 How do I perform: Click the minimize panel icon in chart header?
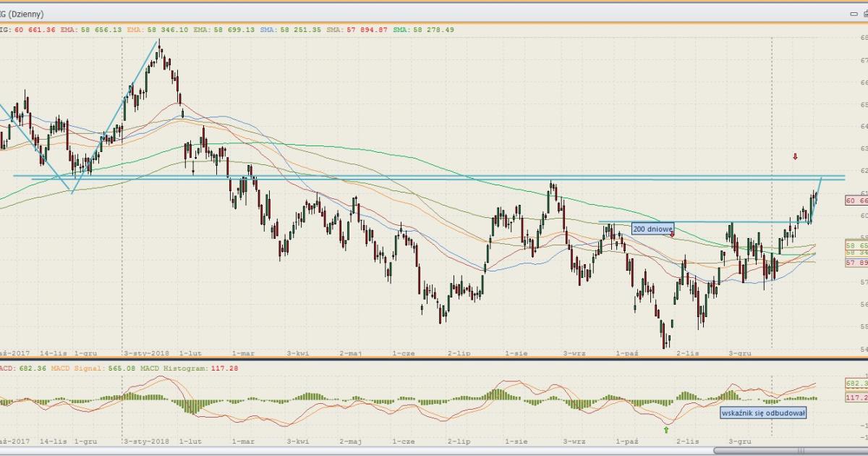854,13
